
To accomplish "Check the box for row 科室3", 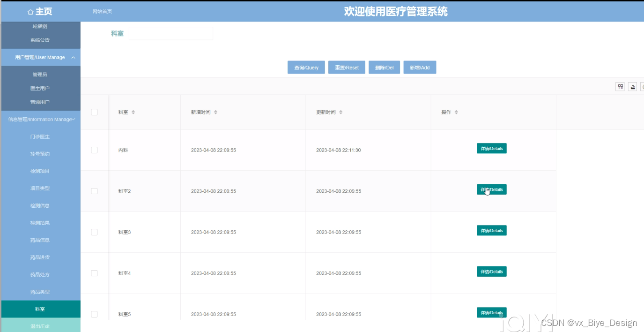I will (x=94, y=232).
